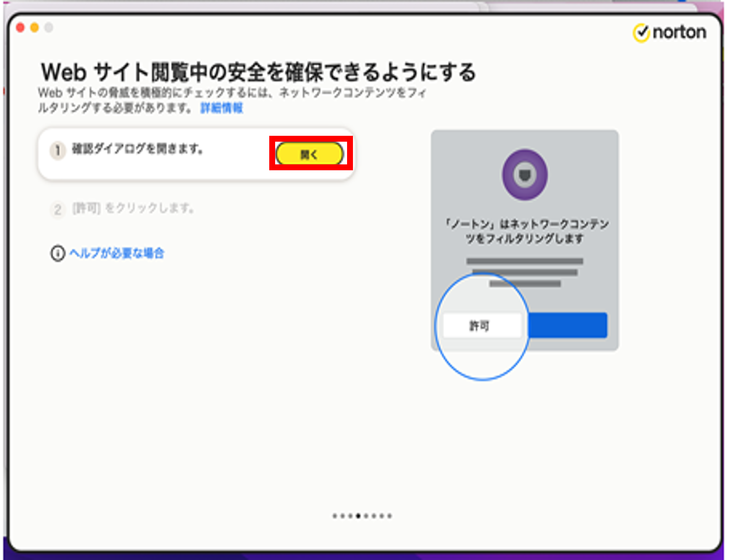732x560 pixels.
Task: Click the info icon beside the help link
Action: pos(58,253)
